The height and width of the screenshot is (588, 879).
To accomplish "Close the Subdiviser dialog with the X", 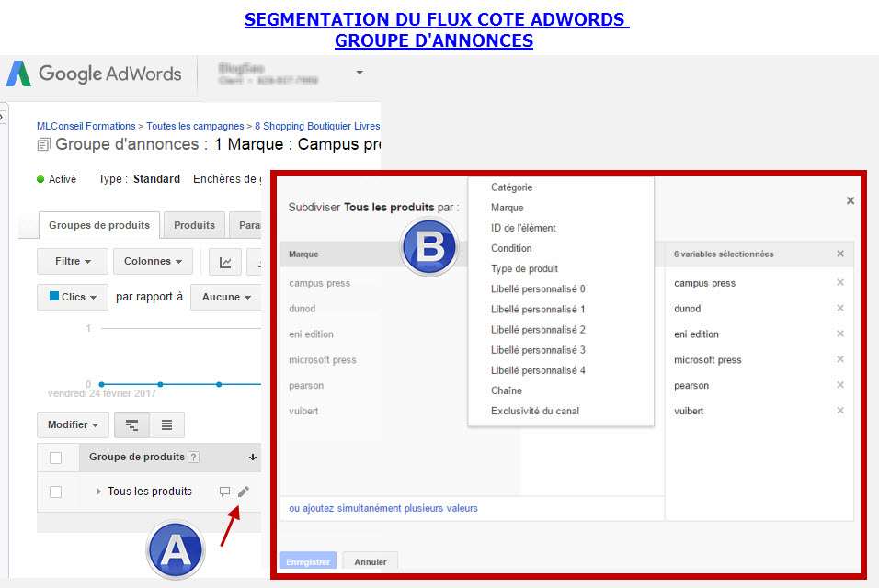I will pos(850,200).
